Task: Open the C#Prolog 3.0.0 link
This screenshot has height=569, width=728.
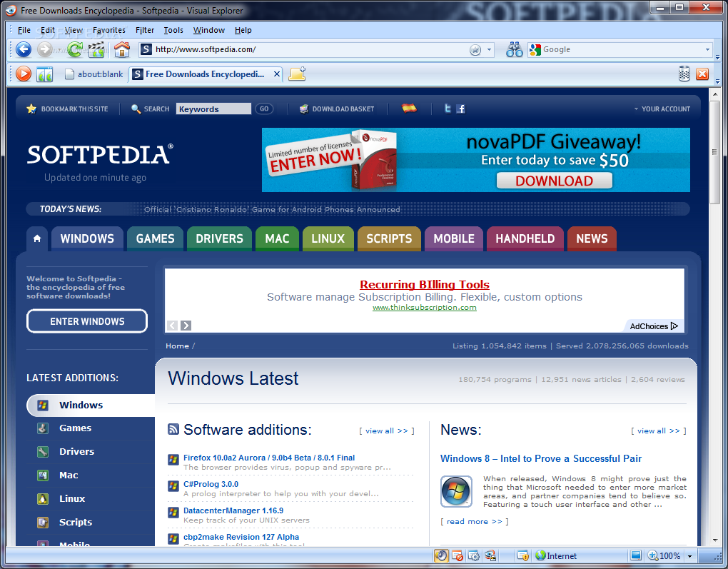Action: 211,484
